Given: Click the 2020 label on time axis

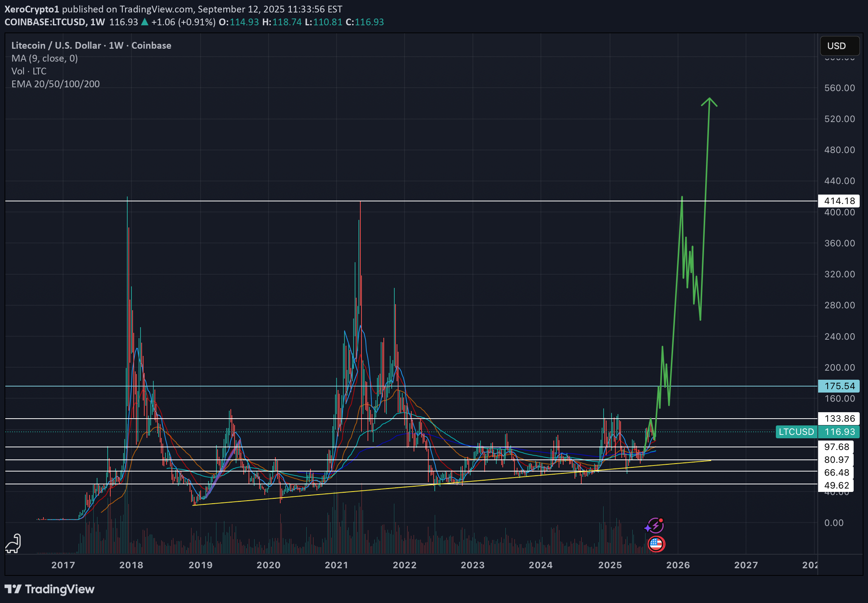Looking at the screenshot, I should click(x=269, y=565).
